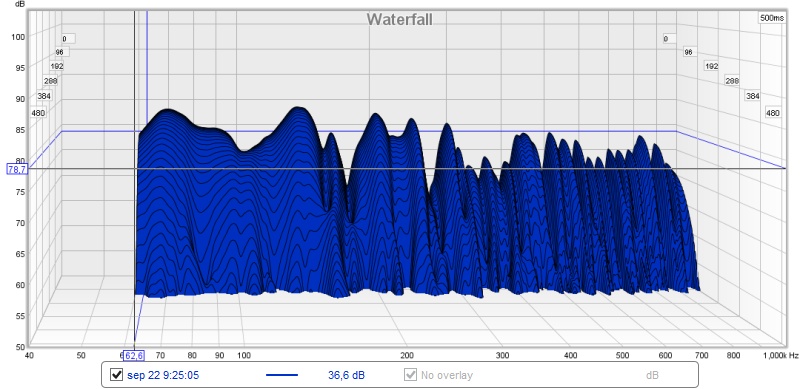Screen dimensions: 800x389
Task: Click the left-side 480 ms time label
Action: pyautogui.click(x=38, y=113)
